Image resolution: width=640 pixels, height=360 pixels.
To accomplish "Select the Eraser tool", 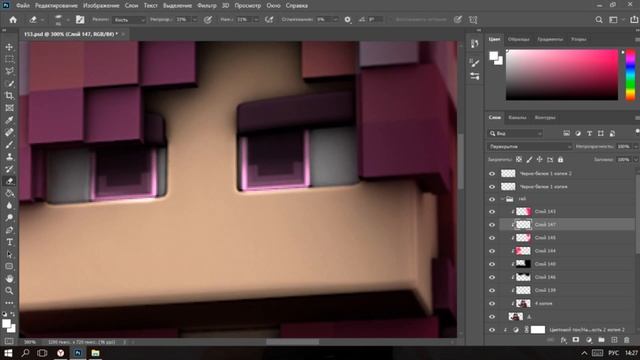I will 9,181.
